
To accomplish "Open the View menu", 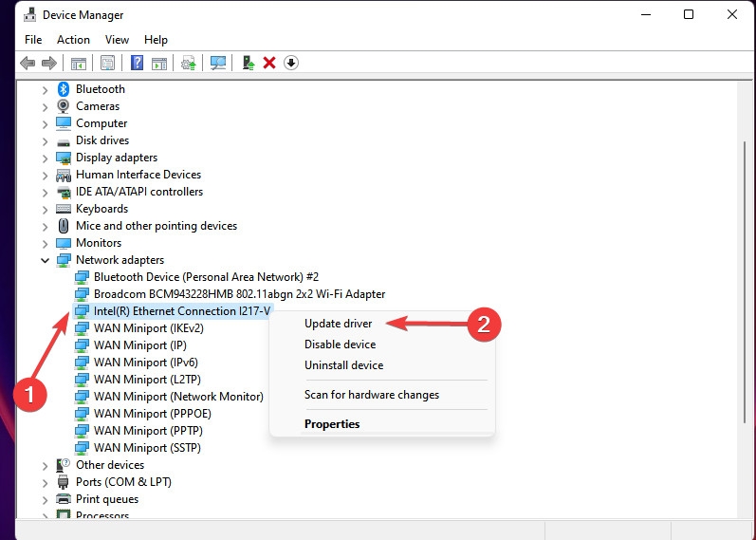I will coord(118,40).
